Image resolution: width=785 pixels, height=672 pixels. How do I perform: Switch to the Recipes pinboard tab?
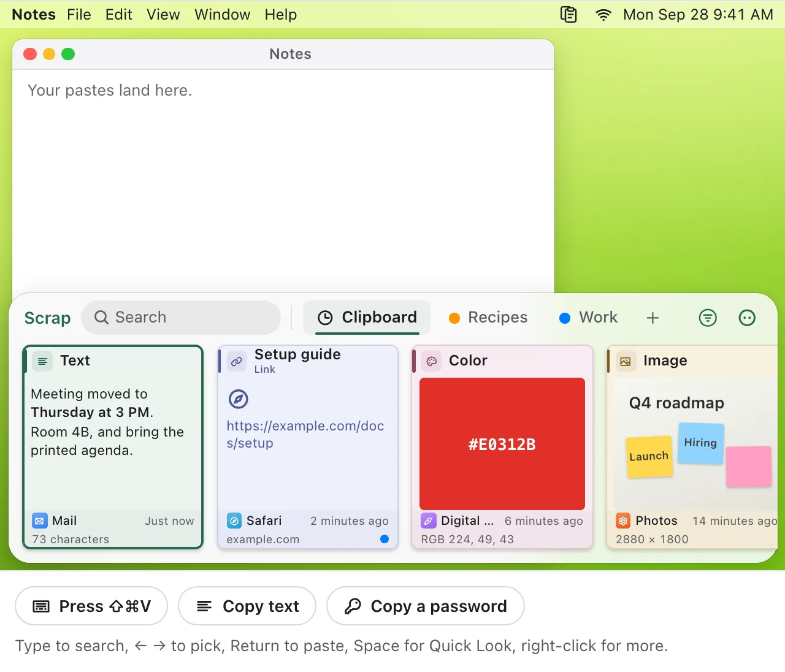click(488, 318)
